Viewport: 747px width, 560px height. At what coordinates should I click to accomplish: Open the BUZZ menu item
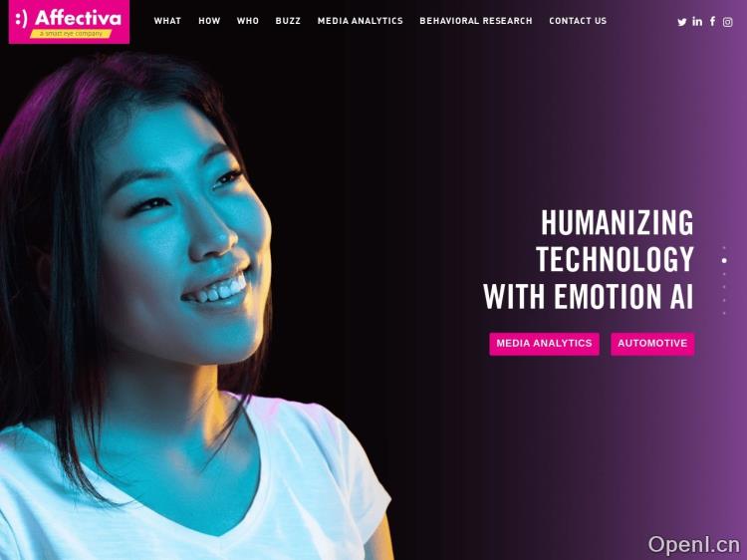(x=288, y=21)
